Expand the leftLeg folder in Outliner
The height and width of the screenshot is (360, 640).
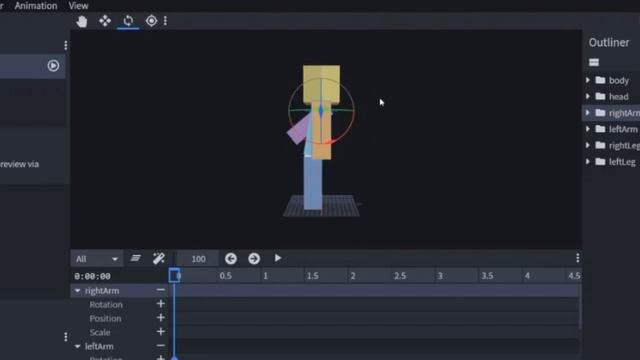(588, 162)
